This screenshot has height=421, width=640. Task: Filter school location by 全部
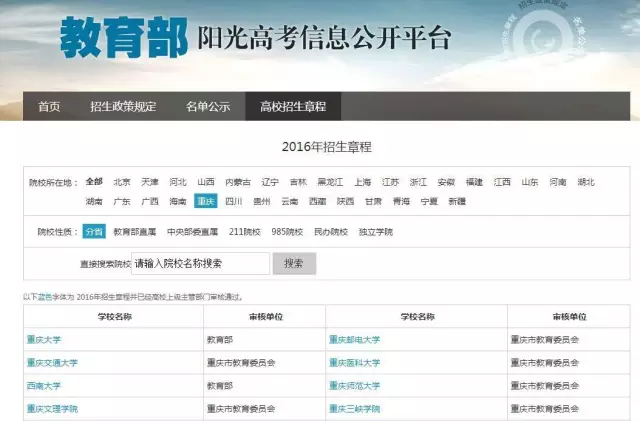click(94, 182)
